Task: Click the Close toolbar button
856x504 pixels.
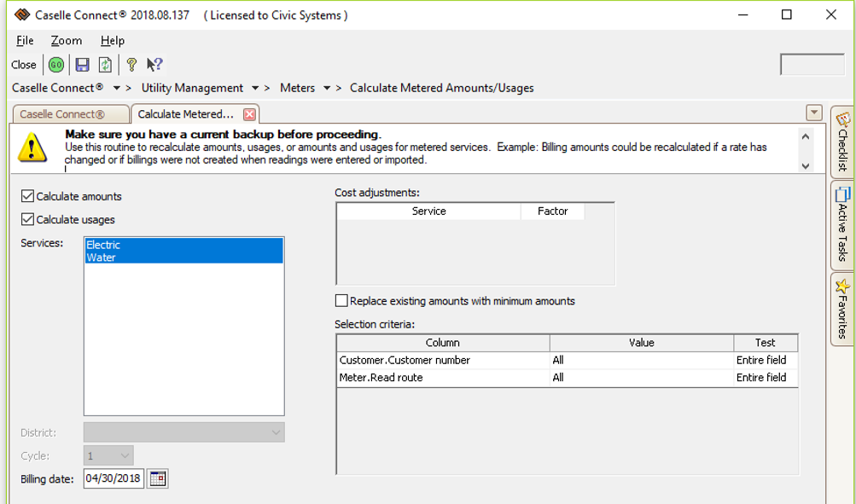Action: click(x=24, y=65)
